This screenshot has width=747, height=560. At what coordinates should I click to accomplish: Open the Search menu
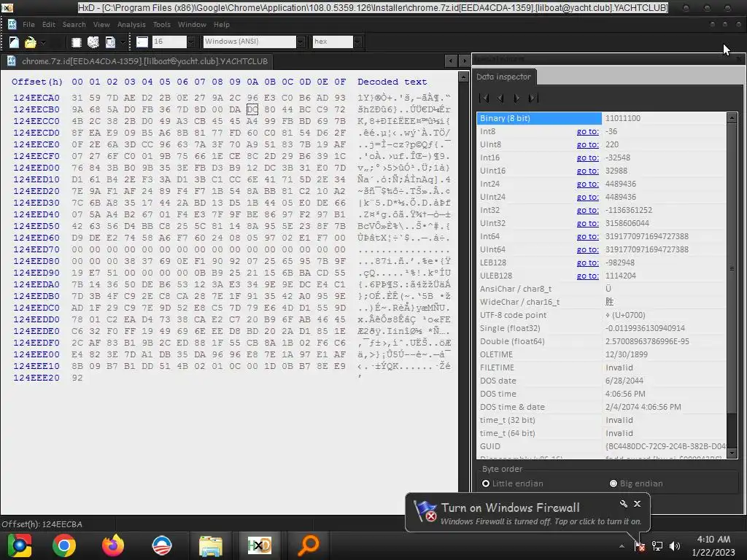click(x=74, y=24)
